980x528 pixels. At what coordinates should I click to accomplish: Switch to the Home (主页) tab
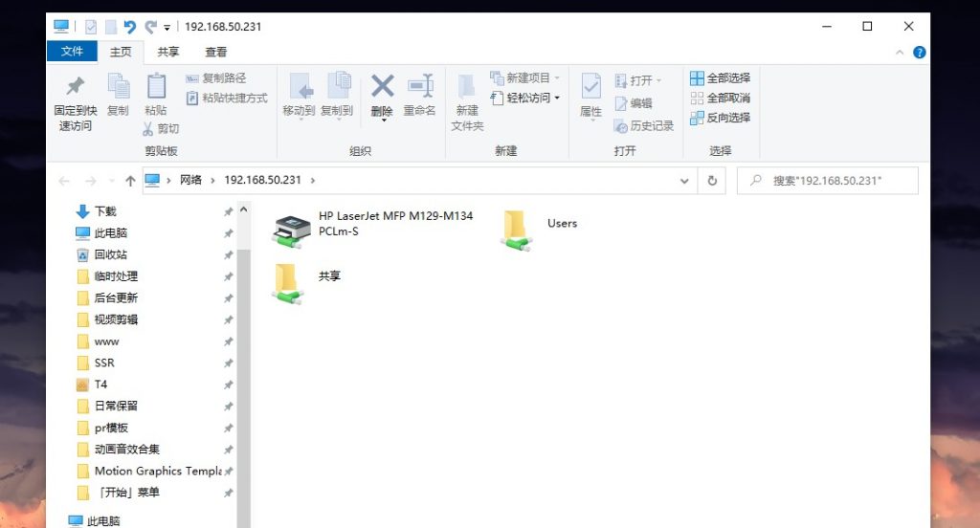pos(121,52)
